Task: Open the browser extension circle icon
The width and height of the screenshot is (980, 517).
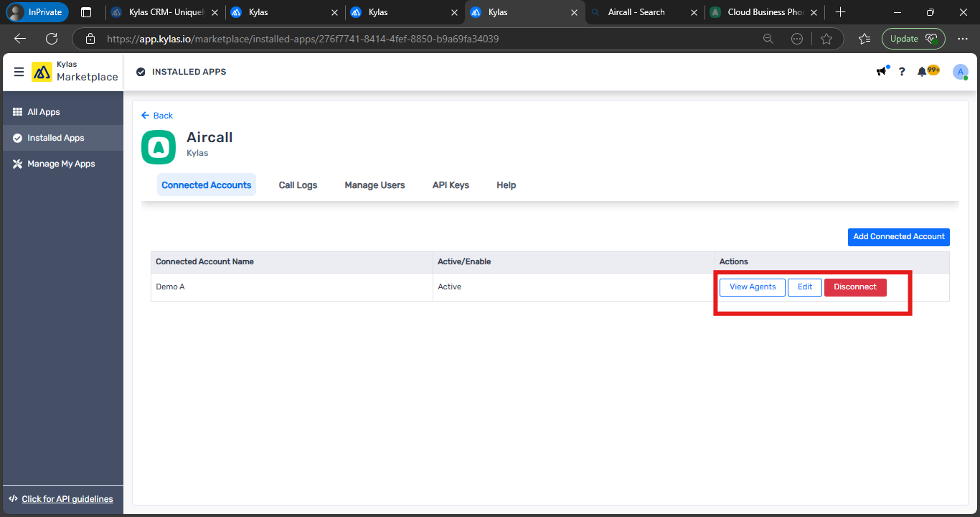Action: coord(797,39)
